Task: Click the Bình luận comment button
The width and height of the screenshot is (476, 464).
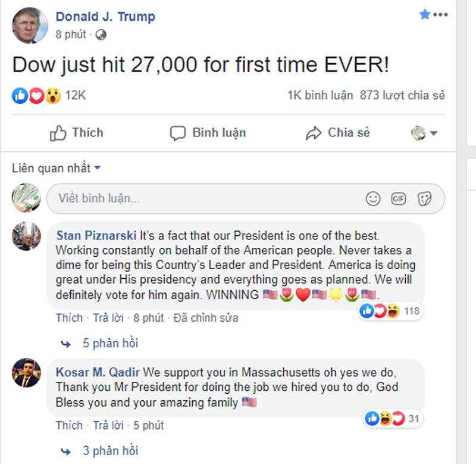Action: tap(208, 133)
